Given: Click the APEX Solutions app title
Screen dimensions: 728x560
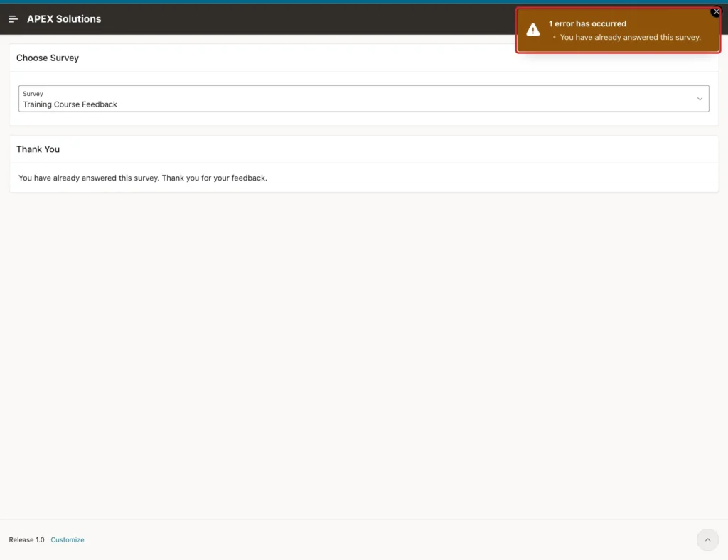Looking at the screenshot, I should pos(64,19).
